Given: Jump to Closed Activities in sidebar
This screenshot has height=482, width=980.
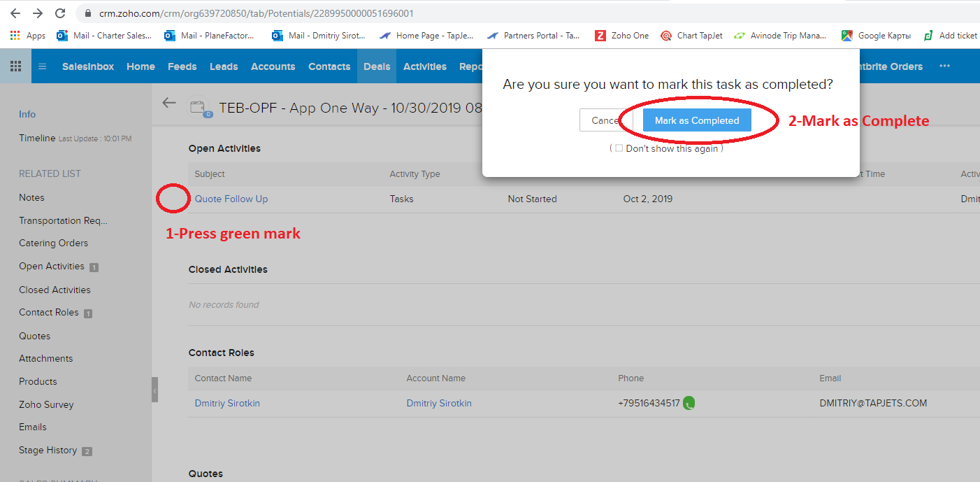Looking at the screenshot, I should tap(55, 290).
